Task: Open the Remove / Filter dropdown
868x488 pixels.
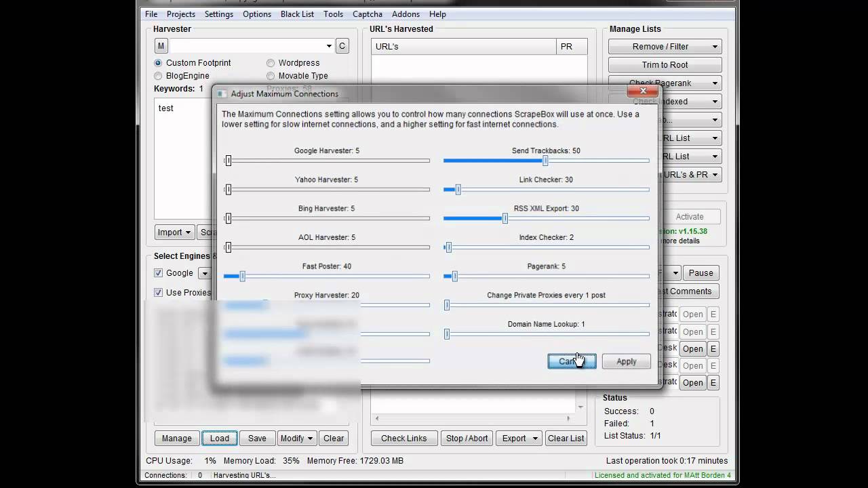Action: point(665,47)
